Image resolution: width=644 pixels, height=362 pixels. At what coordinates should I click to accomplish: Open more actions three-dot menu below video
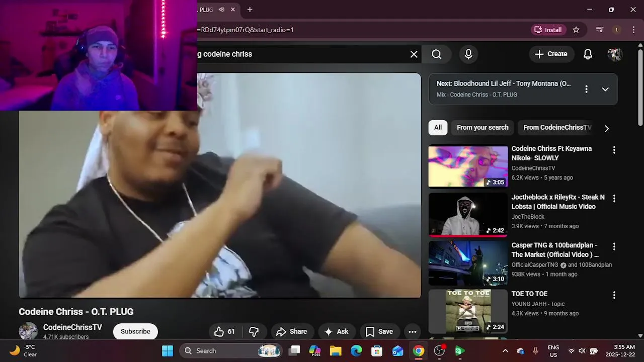[412, 331]
